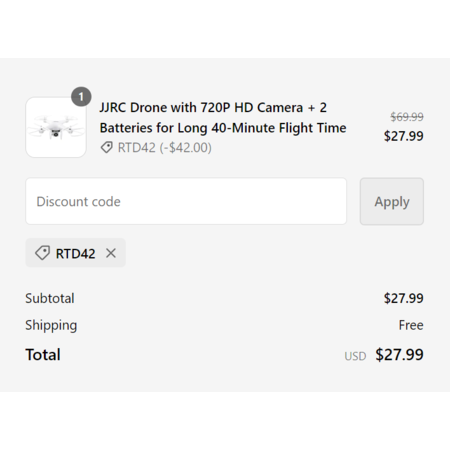Remove the RTD42 discount code
This screenshot has width=450, height=450.
(x=111, y=253)
